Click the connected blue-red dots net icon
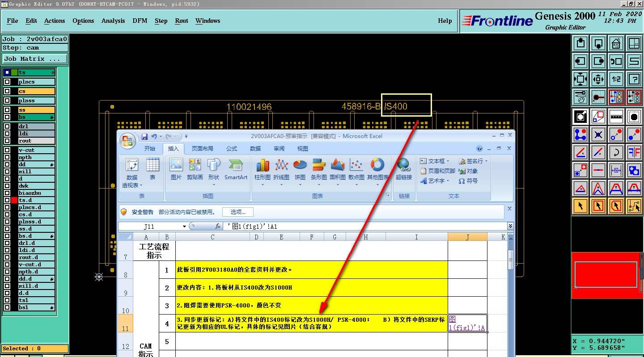 coord(580,134)
